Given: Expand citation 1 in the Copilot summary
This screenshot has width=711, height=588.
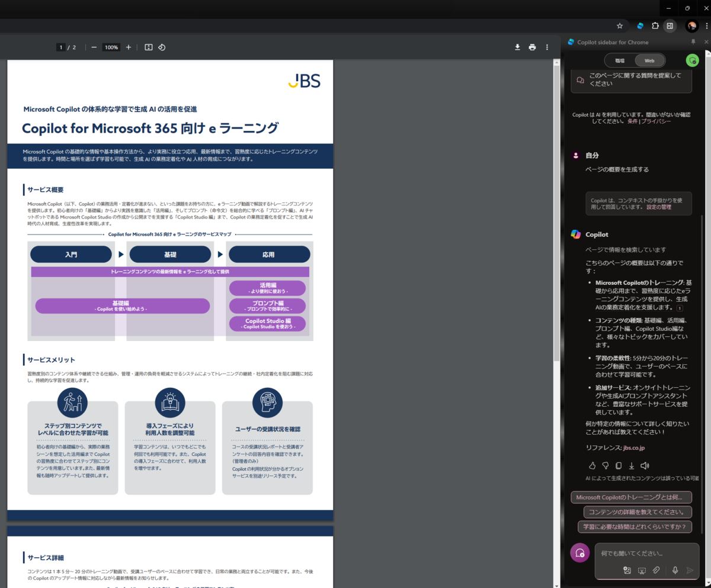Looking at the screenshot, I should (682, 308).
